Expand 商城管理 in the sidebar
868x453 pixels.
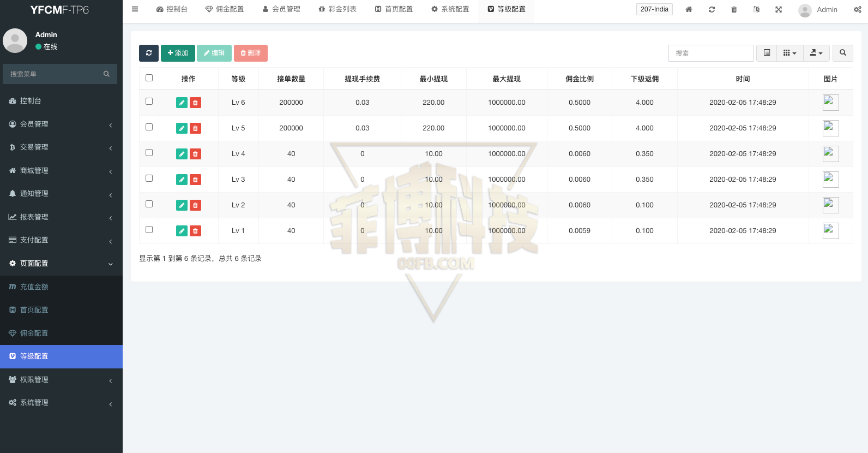[x=61, y=171]
